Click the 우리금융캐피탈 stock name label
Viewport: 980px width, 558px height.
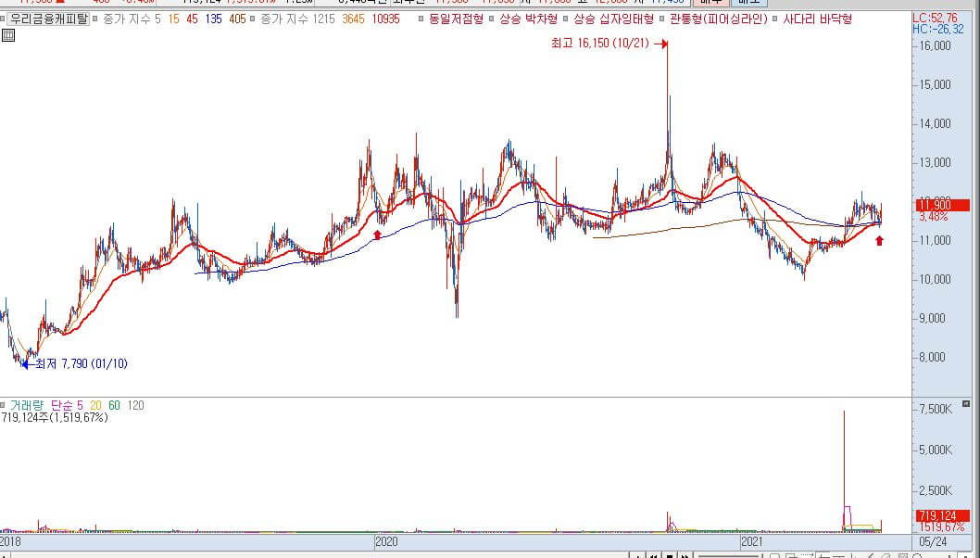(x=49, y=19)
